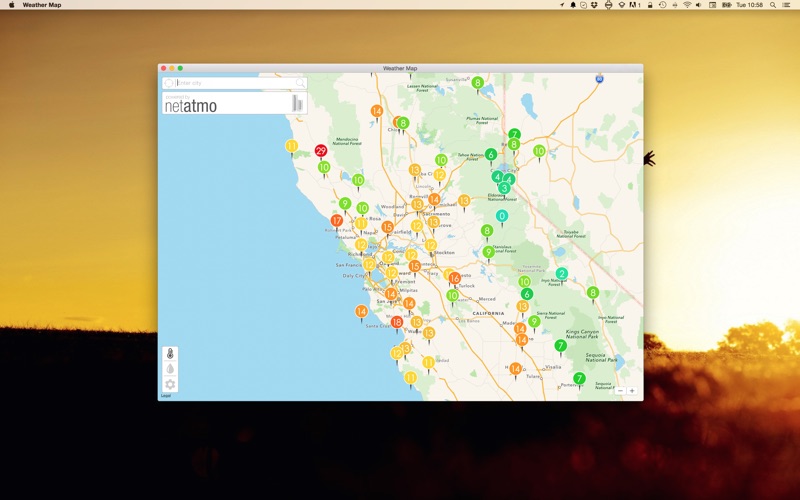Click the magnifier icon in the city search box

point(301,83)
